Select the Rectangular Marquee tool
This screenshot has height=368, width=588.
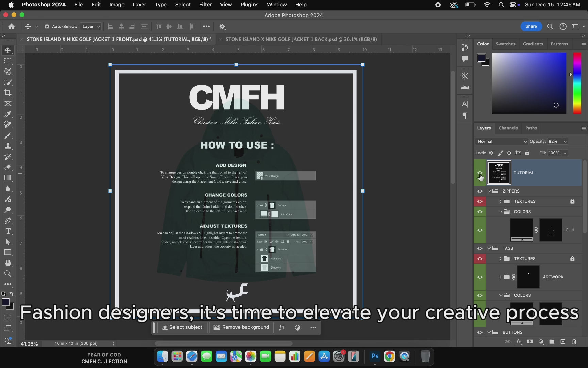7,61
